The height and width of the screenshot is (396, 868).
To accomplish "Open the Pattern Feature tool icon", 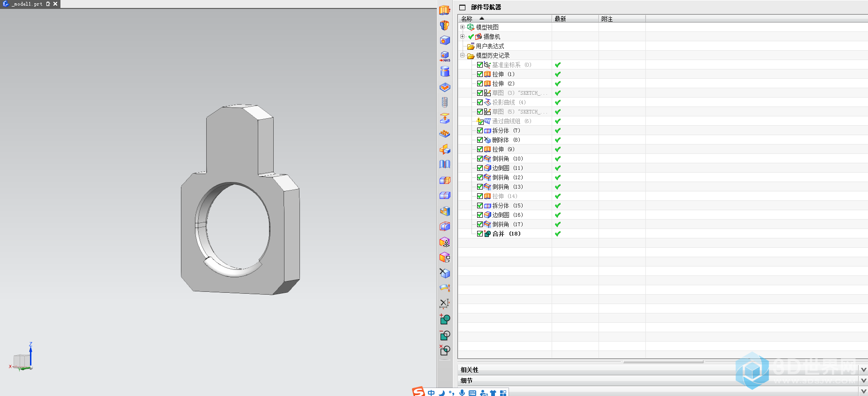I will [x=445, y=134].
